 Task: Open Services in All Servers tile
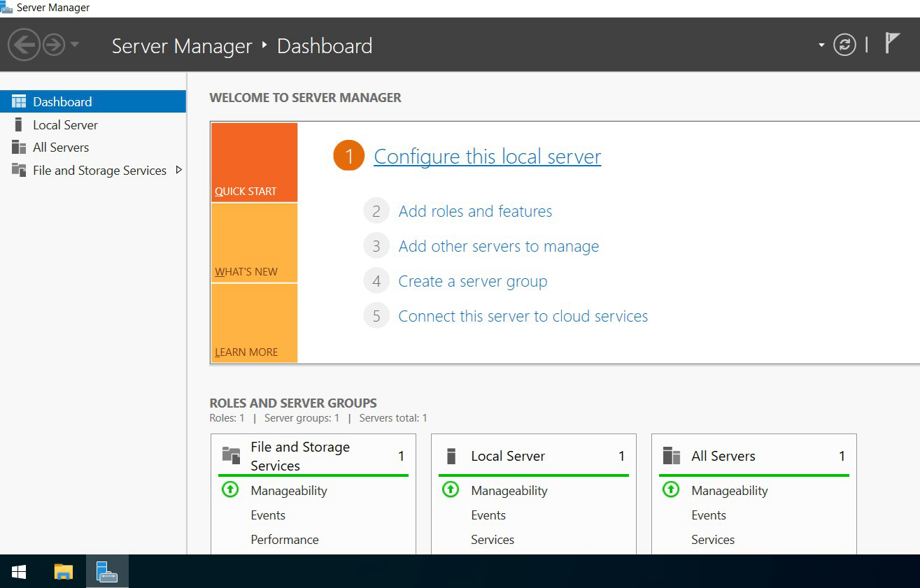(x=713, y=540)
